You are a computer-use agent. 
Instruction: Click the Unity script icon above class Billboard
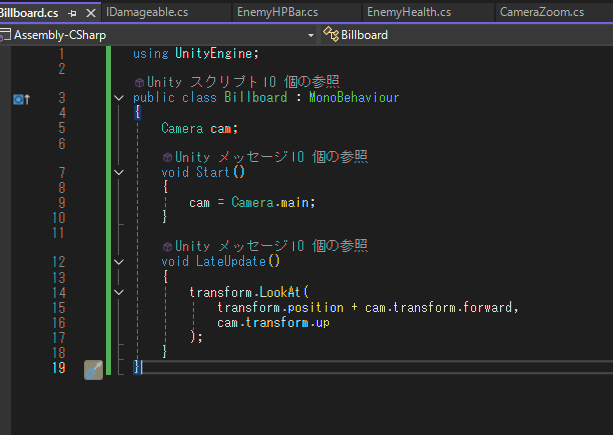pos(138,81)
